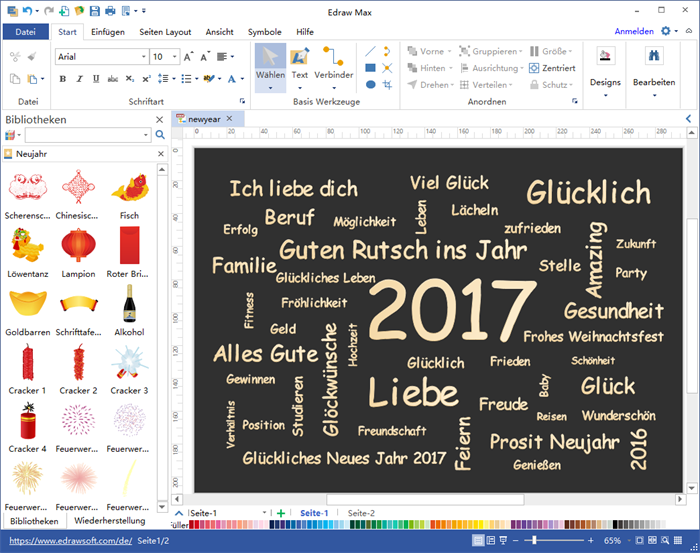
Task: Click the presentation mode icon in status bar
Action: [x=503, y=541]
